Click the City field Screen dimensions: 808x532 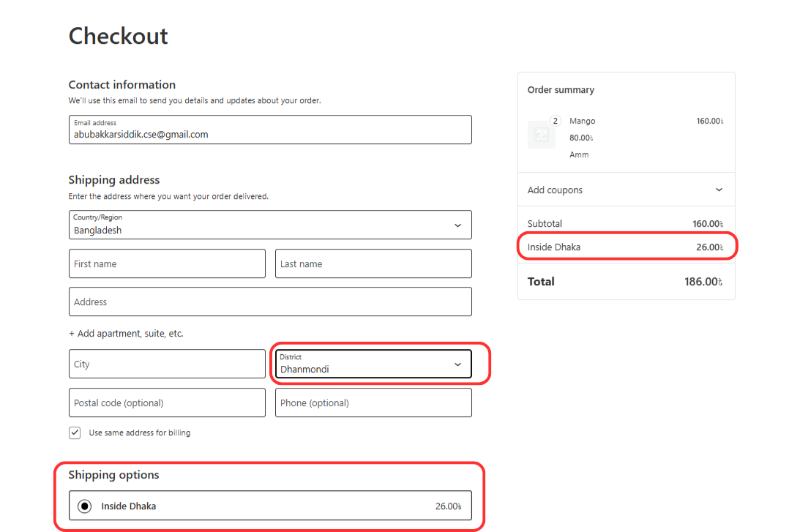167,364
